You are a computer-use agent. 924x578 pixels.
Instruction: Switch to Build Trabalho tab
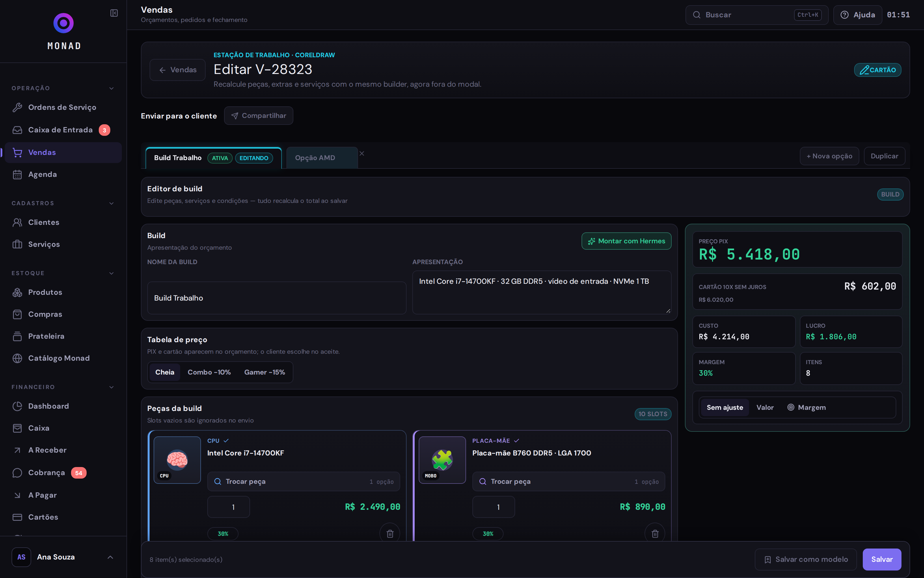(x=213, y=158)
